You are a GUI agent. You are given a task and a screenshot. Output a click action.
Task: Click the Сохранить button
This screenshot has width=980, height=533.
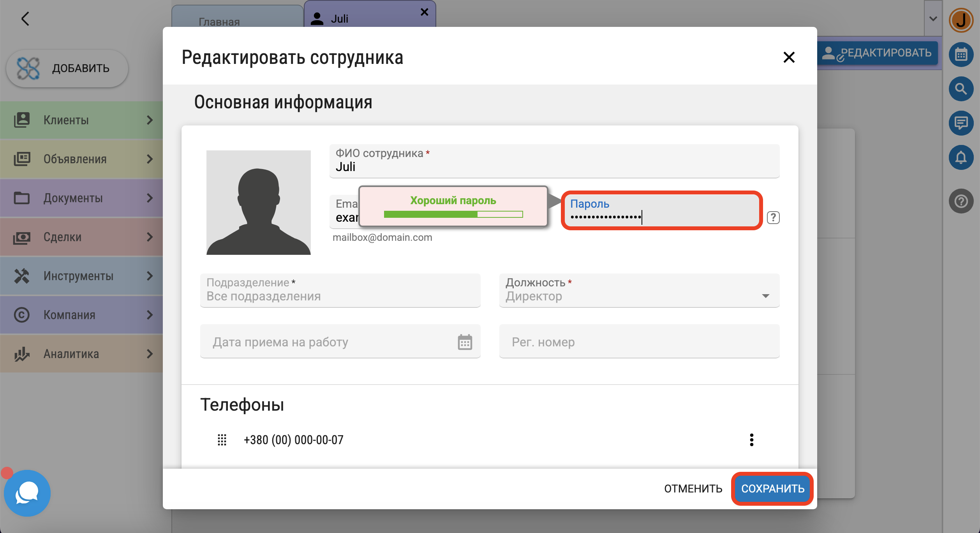772,489
